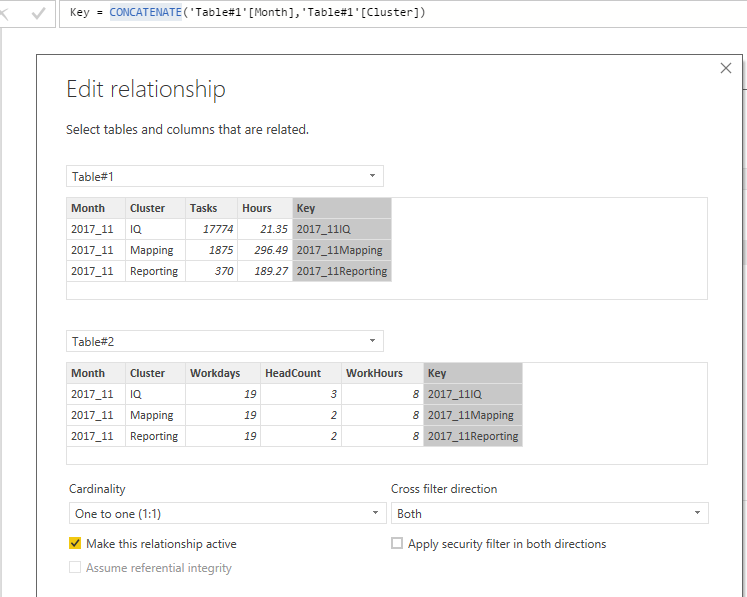Click the 21.35 Hours cell
This screenshot has width=747, height=597.
coord(265,229)
